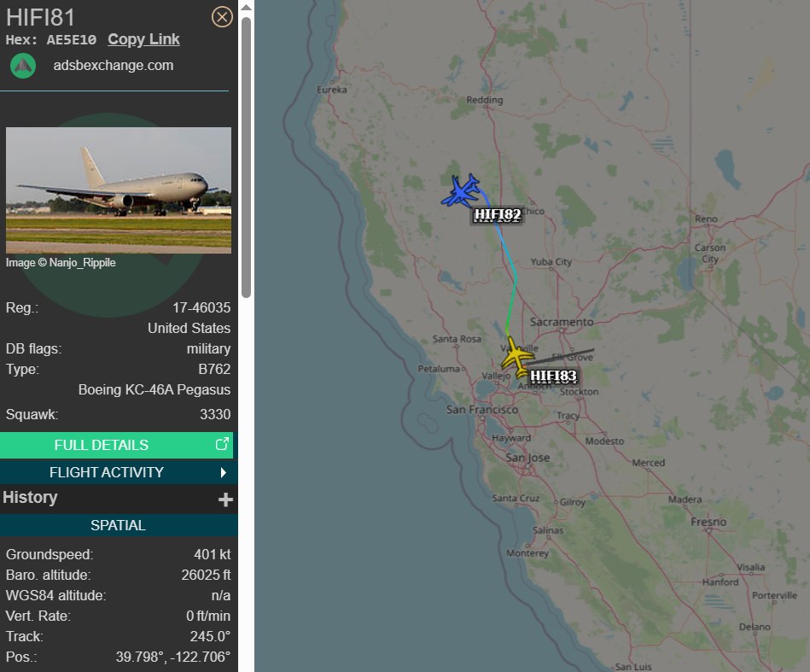Click the History section title

pyautogui.click(x=30, y=497)
